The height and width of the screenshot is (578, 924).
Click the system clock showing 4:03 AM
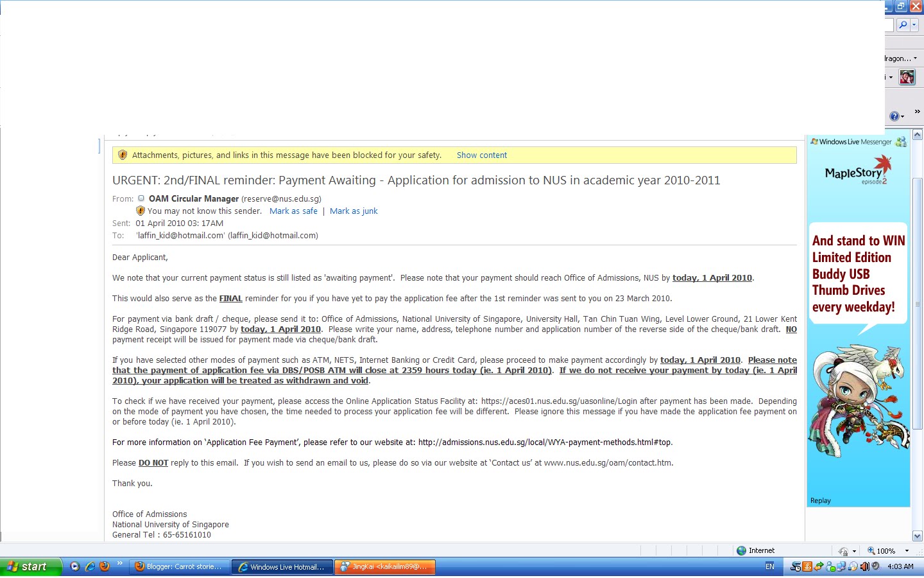[900, 566]
